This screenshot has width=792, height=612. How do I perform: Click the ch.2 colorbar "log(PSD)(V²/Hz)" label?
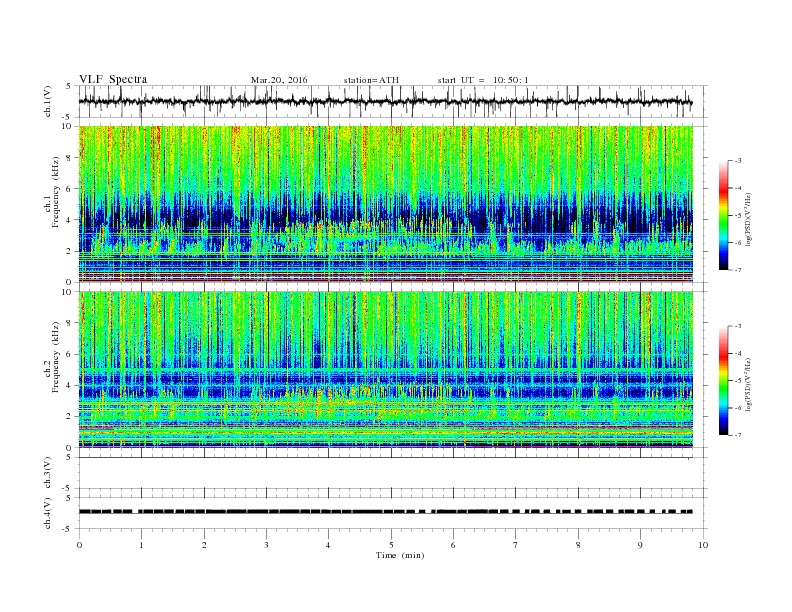click(x=749, y=384)
